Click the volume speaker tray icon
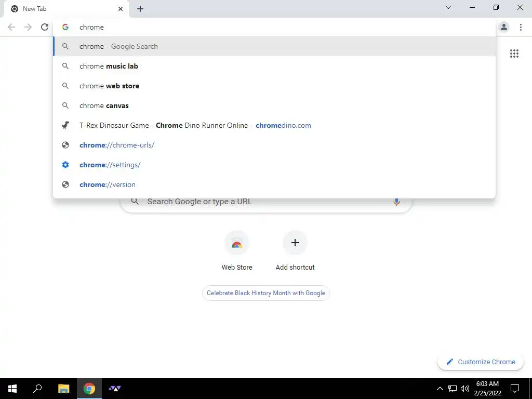This screenshot has width=532, height=399. click(465, 389)
